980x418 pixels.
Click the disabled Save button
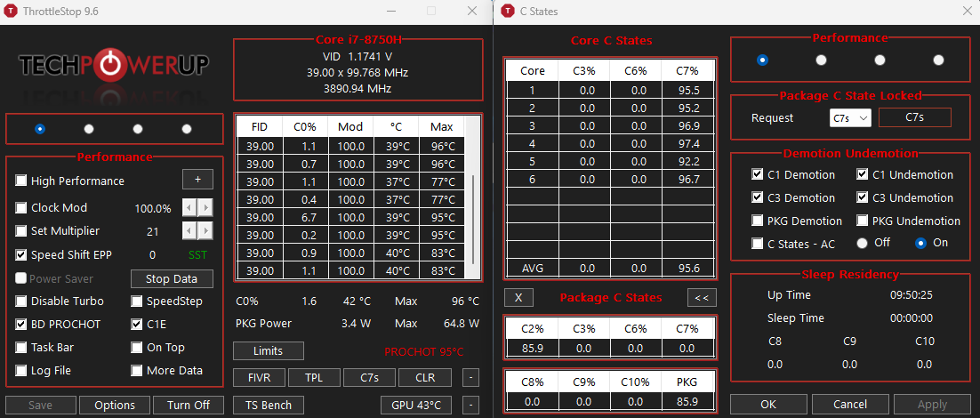(40, 405)
